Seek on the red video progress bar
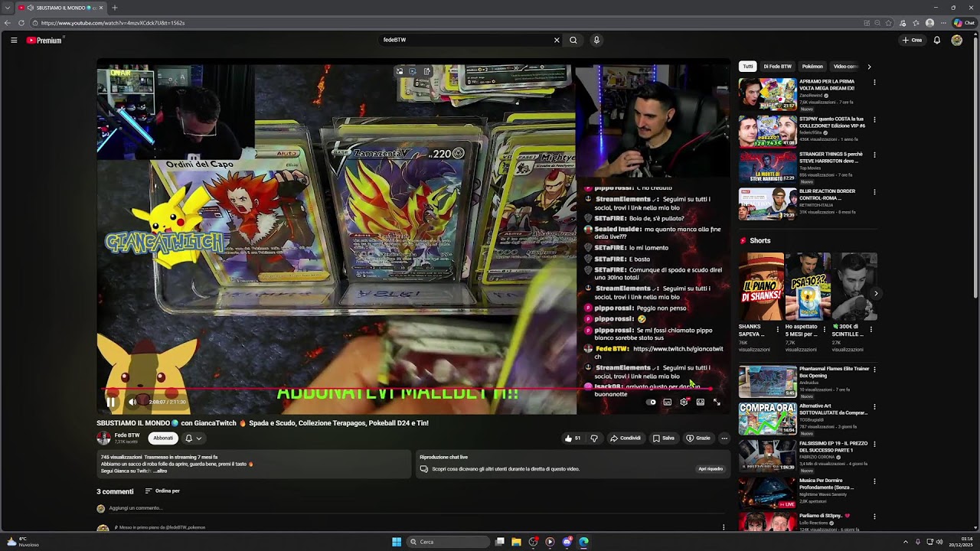980x551 pixels. [x=413, y=389]
